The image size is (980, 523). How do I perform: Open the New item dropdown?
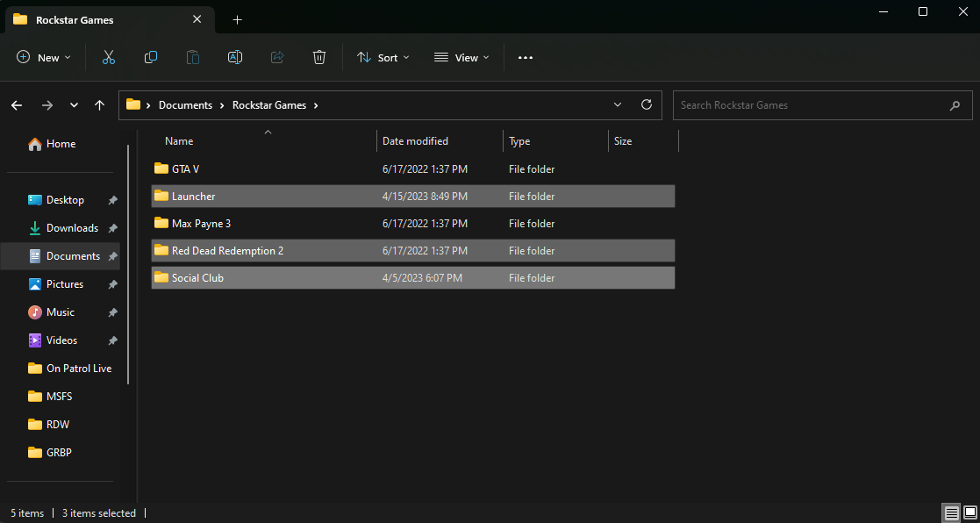pyautogui.click(x=44, y=58)
